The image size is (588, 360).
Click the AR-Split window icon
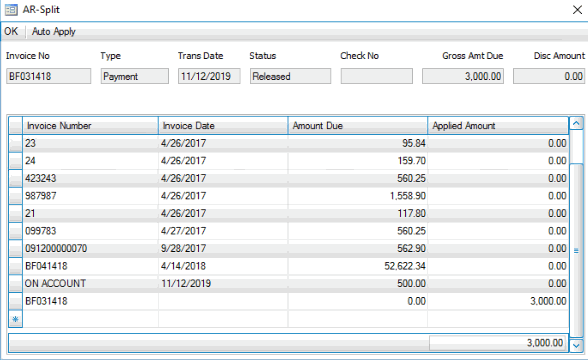point(11,9)
